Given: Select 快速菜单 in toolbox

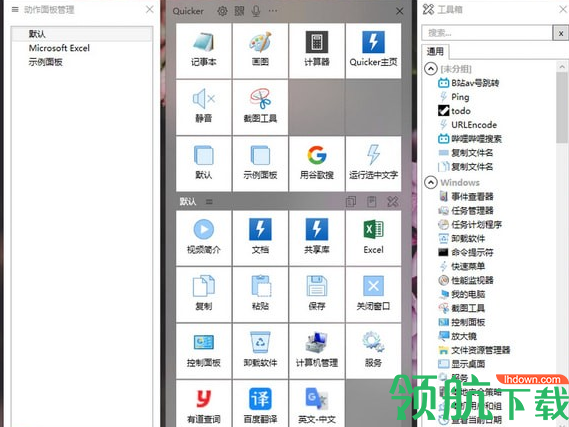Looking at the screenshot, I should coord(462,266).
